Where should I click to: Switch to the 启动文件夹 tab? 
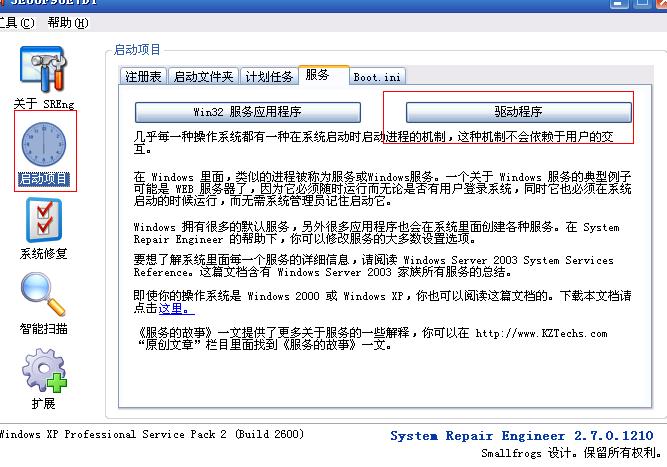(203, 77)
